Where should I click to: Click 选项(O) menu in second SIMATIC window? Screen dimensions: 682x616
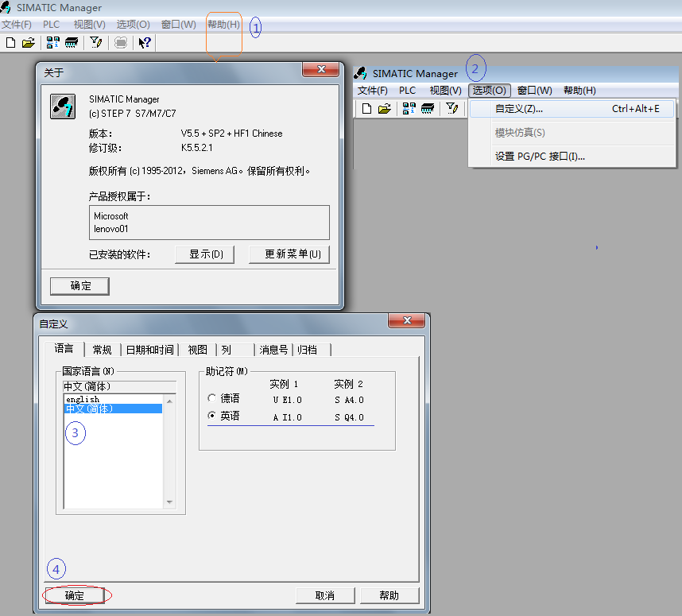coord(490,91)
